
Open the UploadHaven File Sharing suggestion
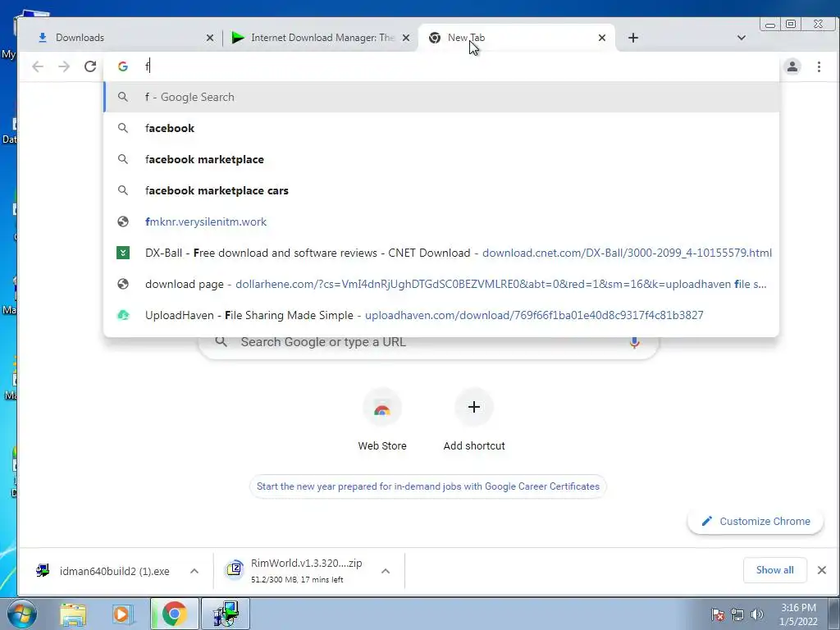coord(441,315)
